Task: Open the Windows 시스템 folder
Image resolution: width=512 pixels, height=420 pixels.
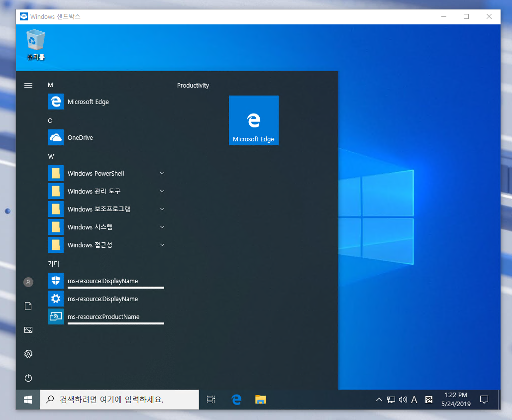Action: coord(106,227)
